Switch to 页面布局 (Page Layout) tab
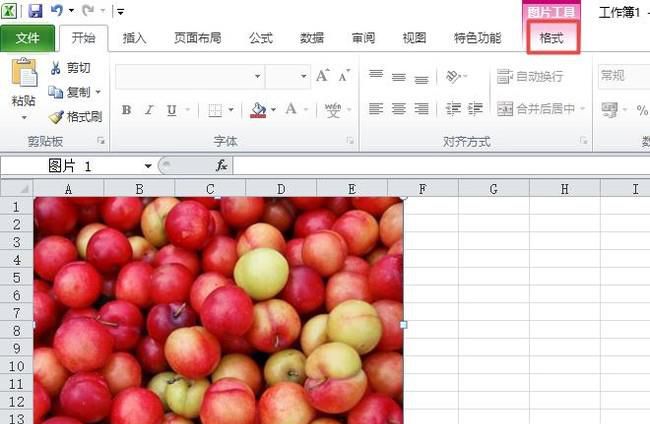Screen dimensions: 650x424 pyautogui.click(x=197, y=38)
